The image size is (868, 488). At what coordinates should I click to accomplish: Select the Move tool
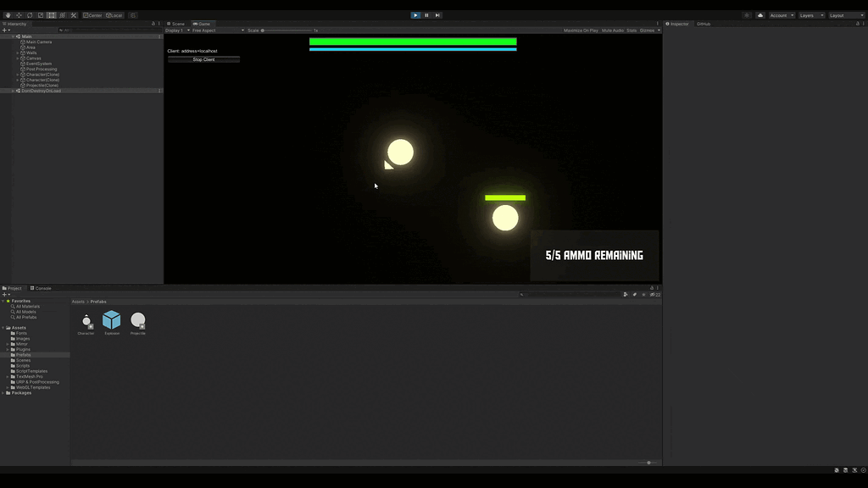(x=19, y=15)
